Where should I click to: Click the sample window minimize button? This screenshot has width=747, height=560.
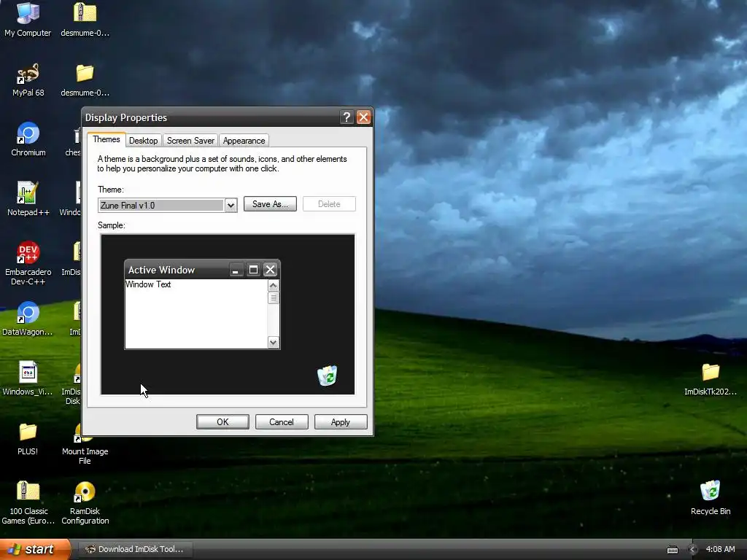(236, 270)
